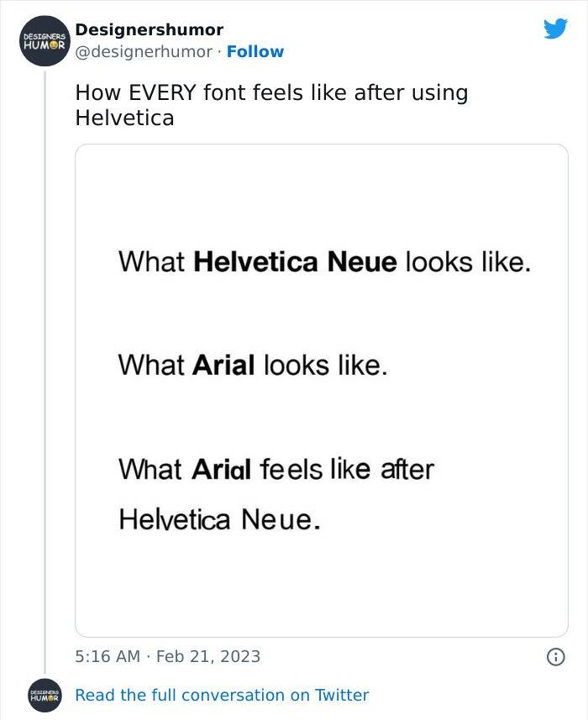
Task: Open the Designershumor display name
Action: (149, 30)
